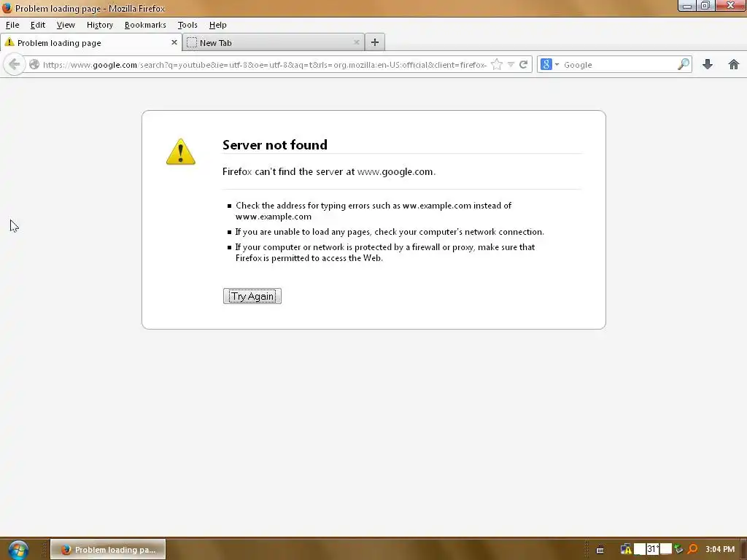This screenshot has height=560, width=747.
Task: Click the orange magnifier tray icon
Action: [693, 550]
